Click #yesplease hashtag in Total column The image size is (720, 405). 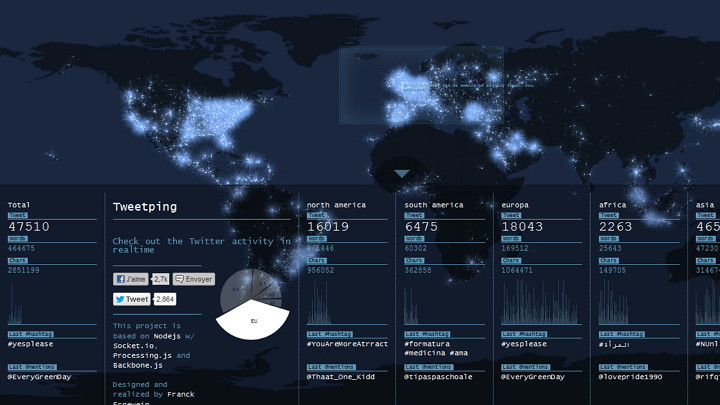coord(30,344)
